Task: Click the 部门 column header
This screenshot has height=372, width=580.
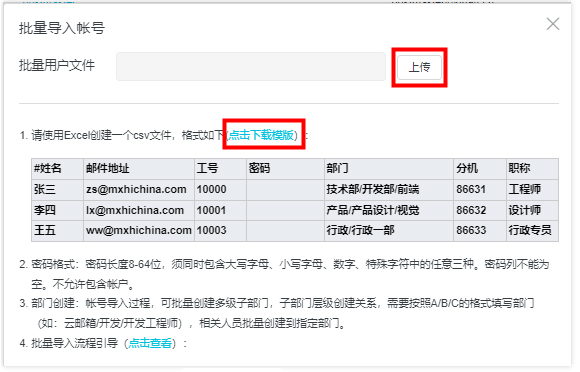Action: click(389, 169)
